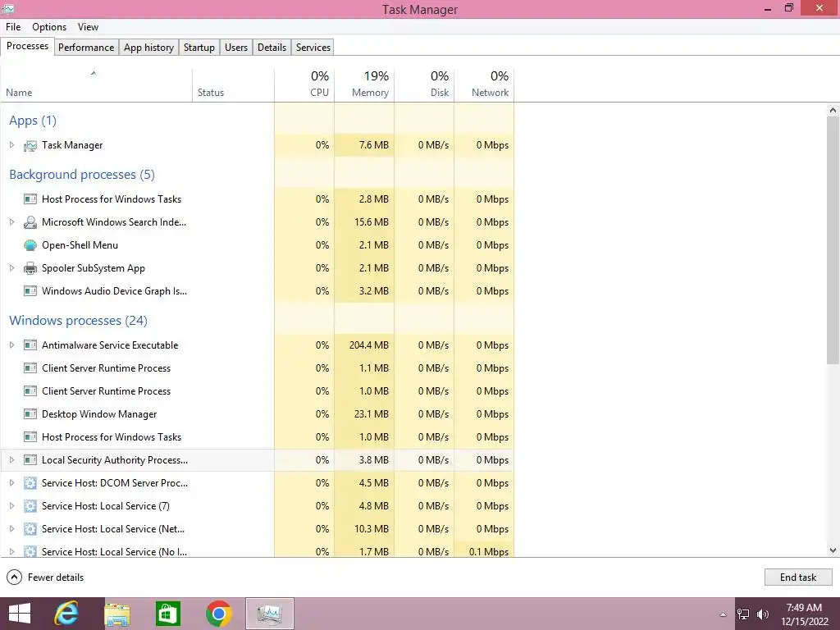Launch Internet Explorer from the taskbar
Screen dimensions: 840x630
click(x=66, y=614)
